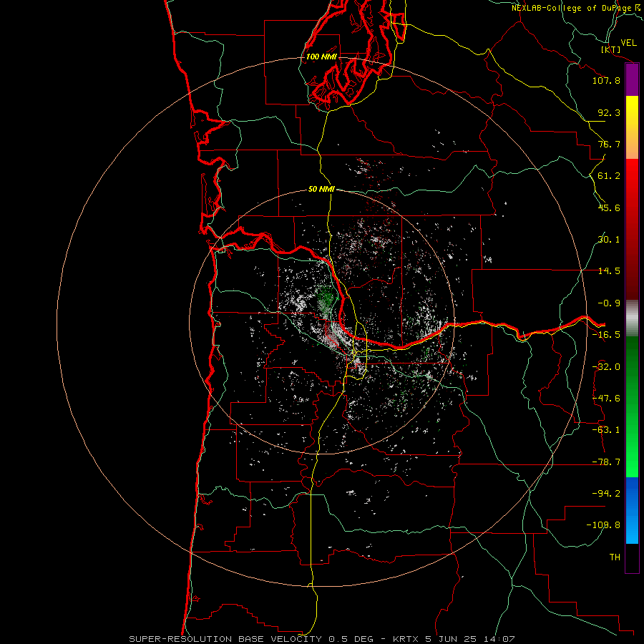This screenshot has width=644, height=644.
Task: Click the -63.1 velocity scale value
Action: pos(606,430)
